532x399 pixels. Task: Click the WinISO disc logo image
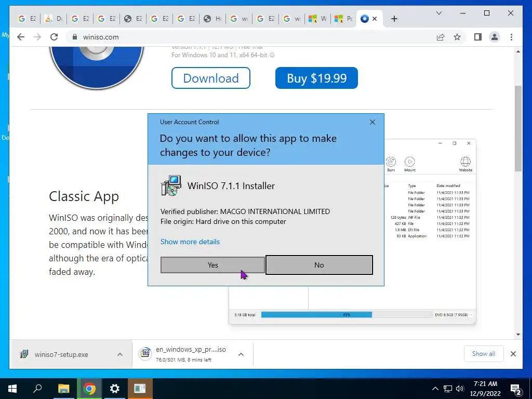tap(97, 67)
